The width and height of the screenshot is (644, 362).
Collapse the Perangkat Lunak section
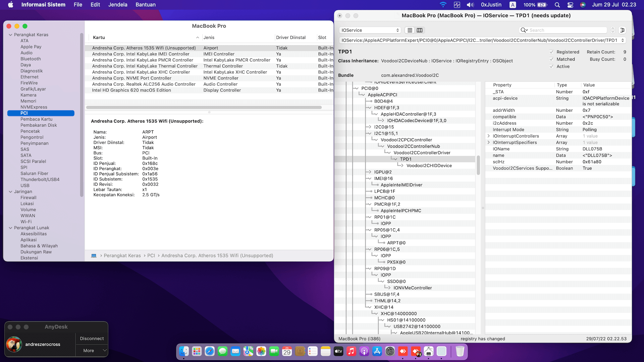click(10, 228)
